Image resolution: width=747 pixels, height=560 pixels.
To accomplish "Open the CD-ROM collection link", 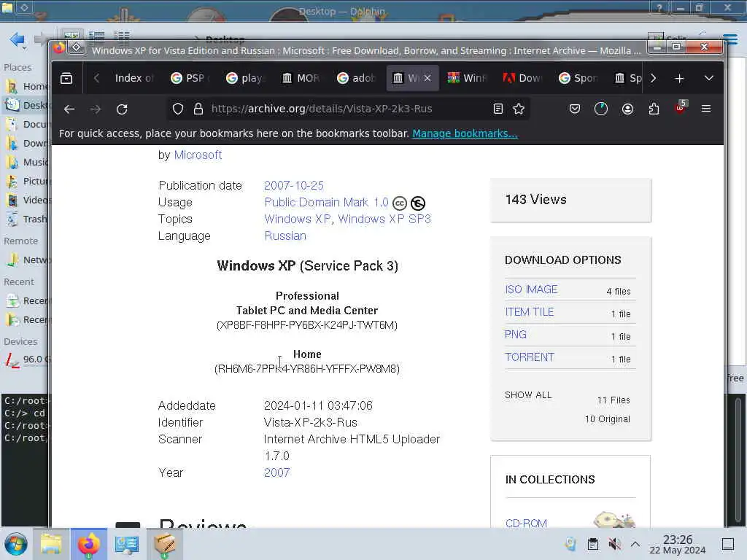I will click(526, 524).
